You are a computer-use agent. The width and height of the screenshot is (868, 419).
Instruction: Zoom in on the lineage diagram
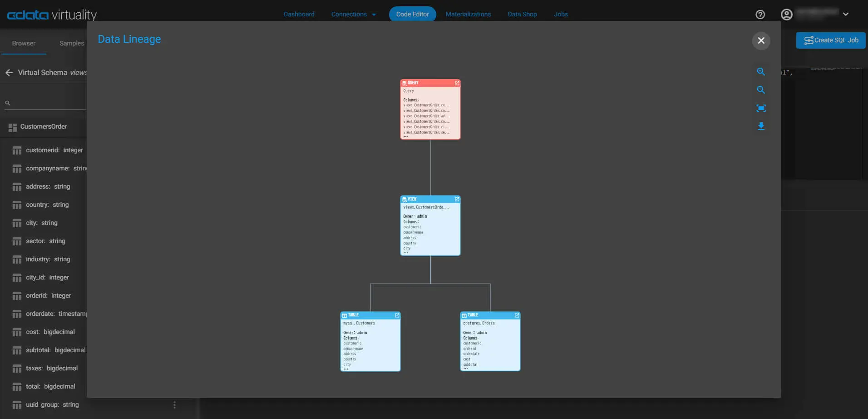pos(761,72)
